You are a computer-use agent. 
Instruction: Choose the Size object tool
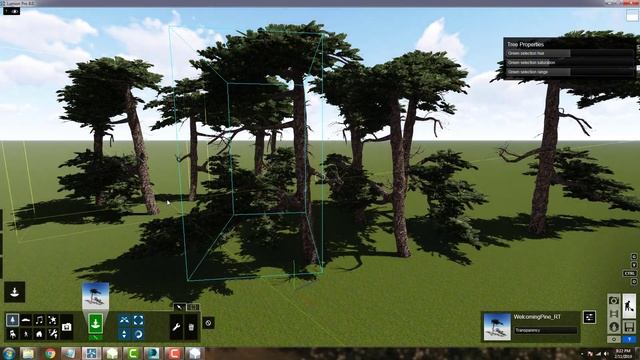coord(138,320)
